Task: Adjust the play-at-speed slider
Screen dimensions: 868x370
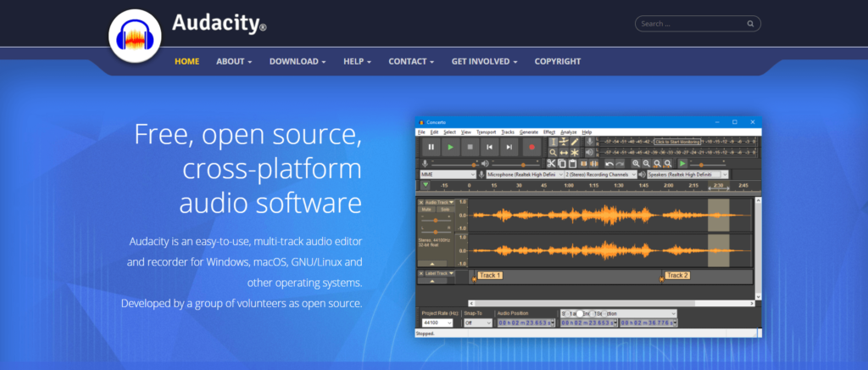Action: (707, 165)
